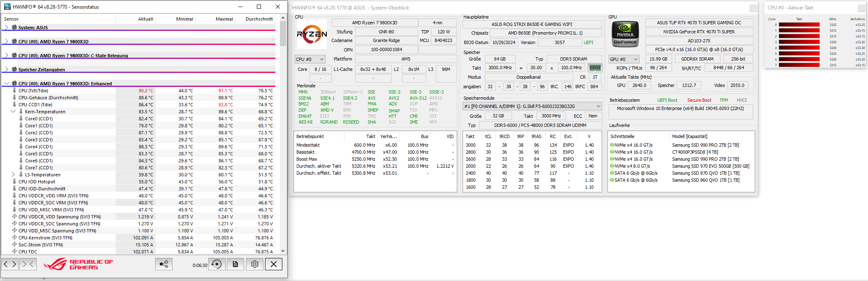Image resolution: width=868 pixels, height=281 pixels.
Task: Collapse the Ryzen 7 9800X3D: Enhanced group
Action: 7,83
